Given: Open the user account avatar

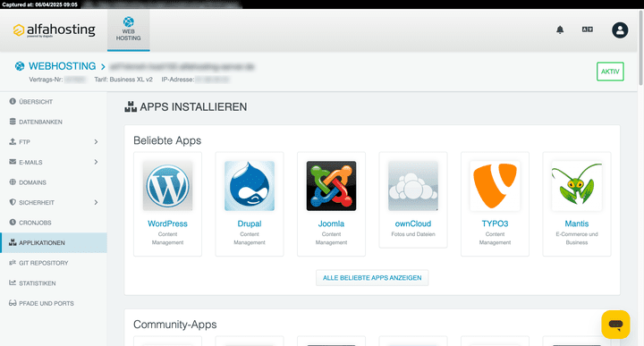Looking at the screenshot, I should click(x=620, y=30).
